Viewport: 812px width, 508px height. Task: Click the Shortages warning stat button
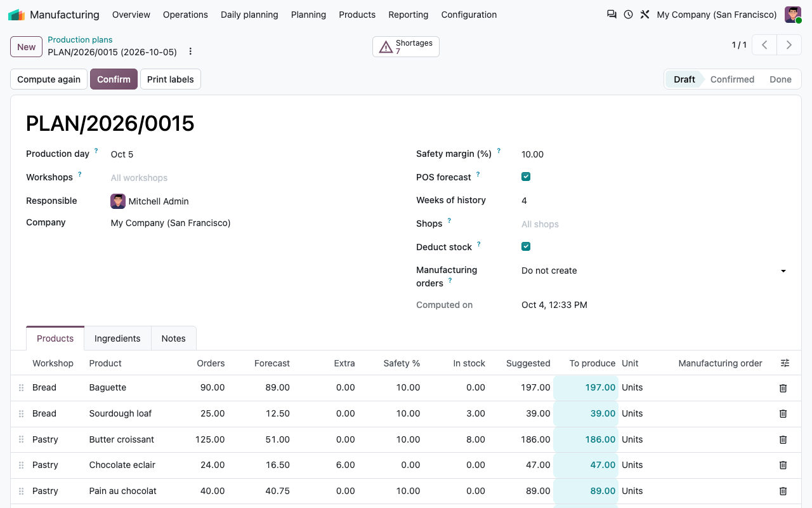click(x=406, y=46)
